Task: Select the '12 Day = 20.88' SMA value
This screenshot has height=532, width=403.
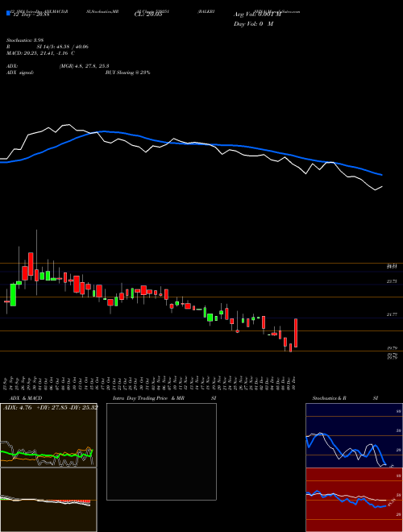Action: coord(30,15)
